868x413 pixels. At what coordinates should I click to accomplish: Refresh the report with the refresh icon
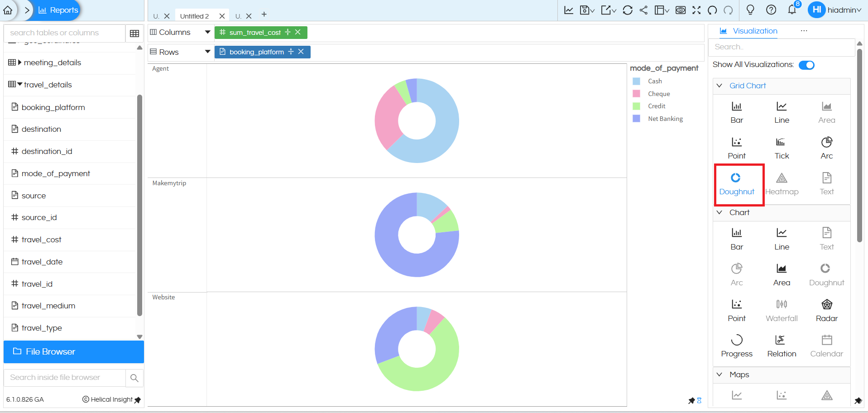click(x=628, y=10)
